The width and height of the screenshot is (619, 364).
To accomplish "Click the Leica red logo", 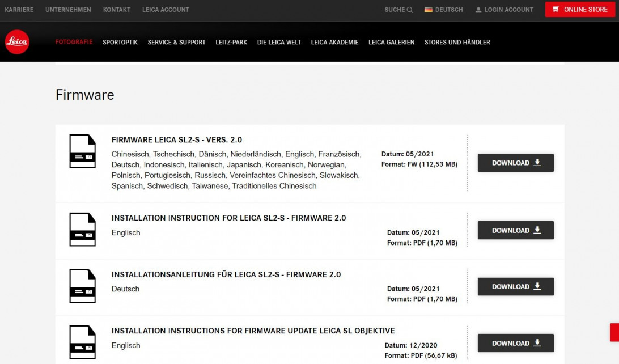I will 17,43.
